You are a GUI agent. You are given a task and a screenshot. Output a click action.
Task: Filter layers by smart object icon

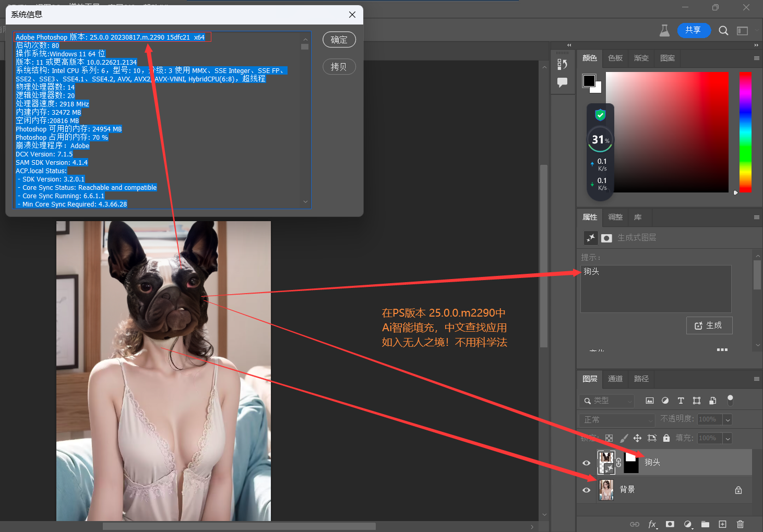[712, 401]
